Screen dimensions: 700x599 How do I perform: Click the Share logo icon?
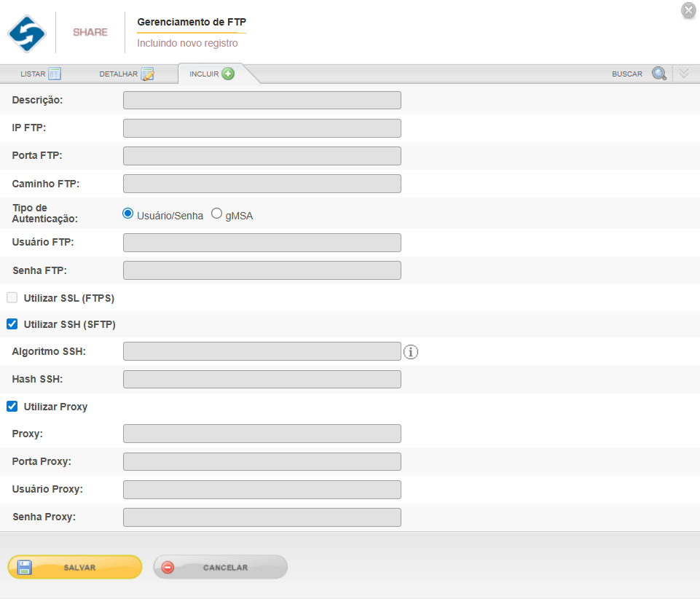(27, 34)
